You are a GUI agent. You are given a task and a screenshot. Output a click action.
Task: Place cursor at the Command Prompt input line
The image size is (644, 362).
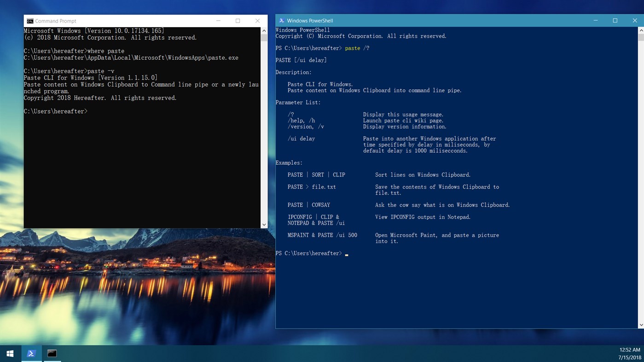pos(92,111)
